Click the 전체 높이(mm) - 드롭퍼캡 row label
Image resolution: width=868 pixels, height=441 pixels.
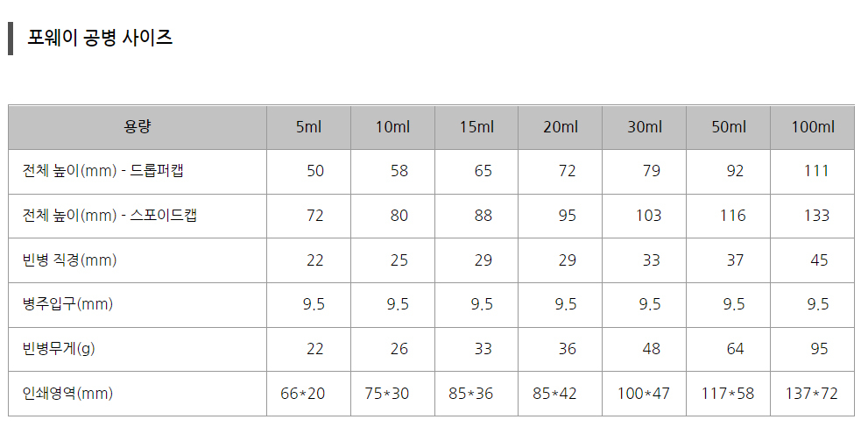[103, 171]
